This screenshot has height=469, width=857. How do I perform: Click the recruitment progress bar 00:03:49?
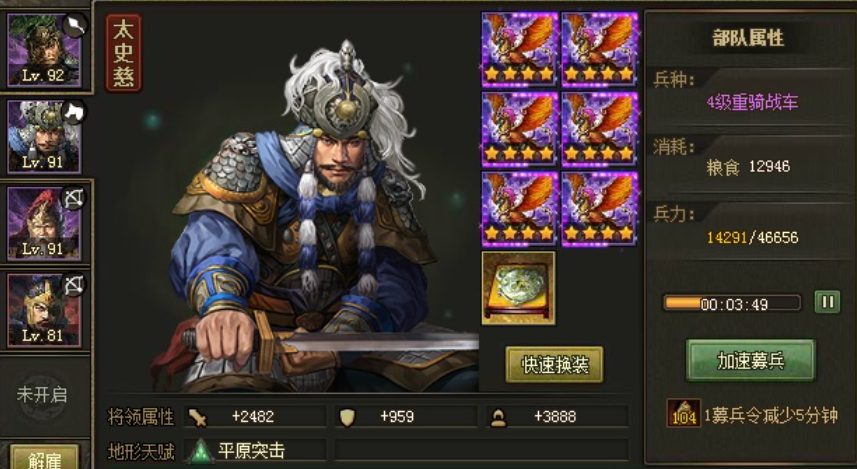coord(732,303)
